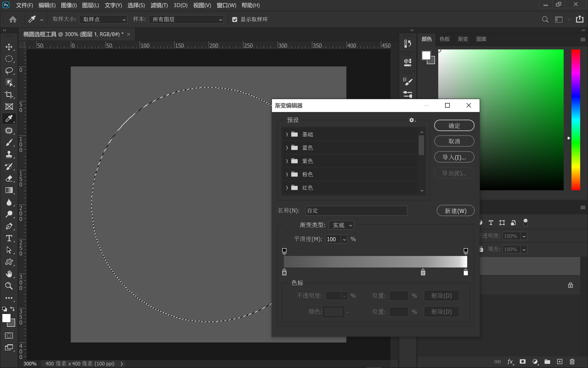Expand the 基础 gradient preset folder
Screen dimensions: 588x368
point(287,134)
